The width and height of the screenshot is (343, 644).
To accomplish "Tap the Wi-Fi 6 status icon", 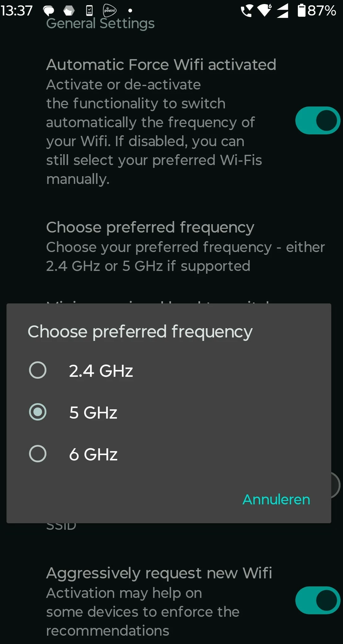I will pyautogui.click(x=264, y=11).
